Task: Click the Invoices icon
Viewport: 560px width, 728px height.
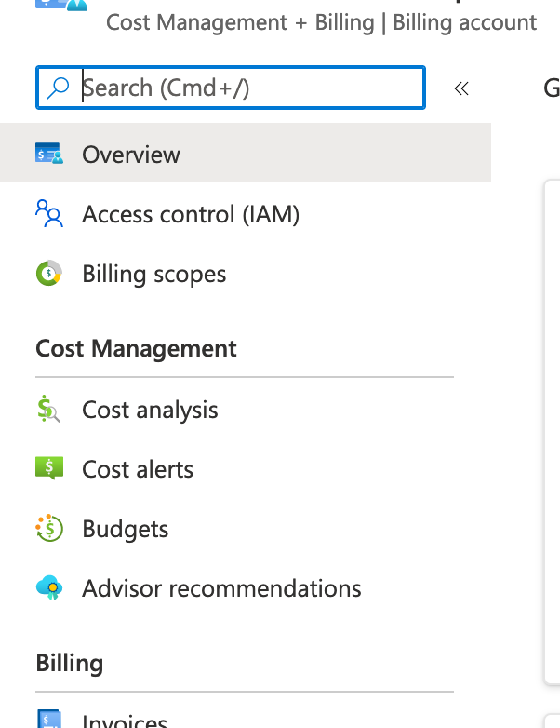Action: [48, 720]
